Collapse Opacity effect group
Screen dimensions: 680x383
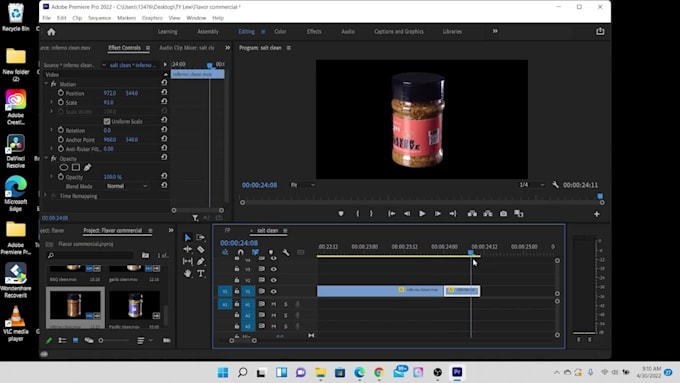[x=46, y=158]
